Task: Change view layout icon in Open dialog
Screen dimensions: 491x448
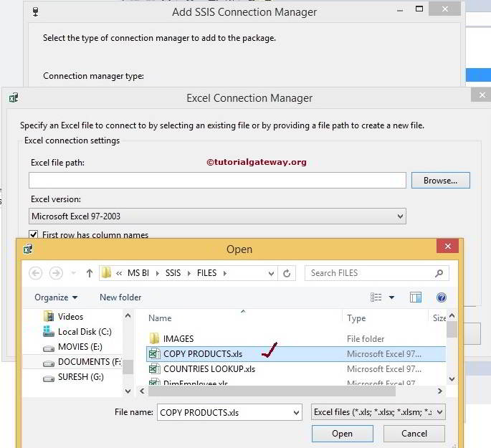Action: click(x=376, y=297)
